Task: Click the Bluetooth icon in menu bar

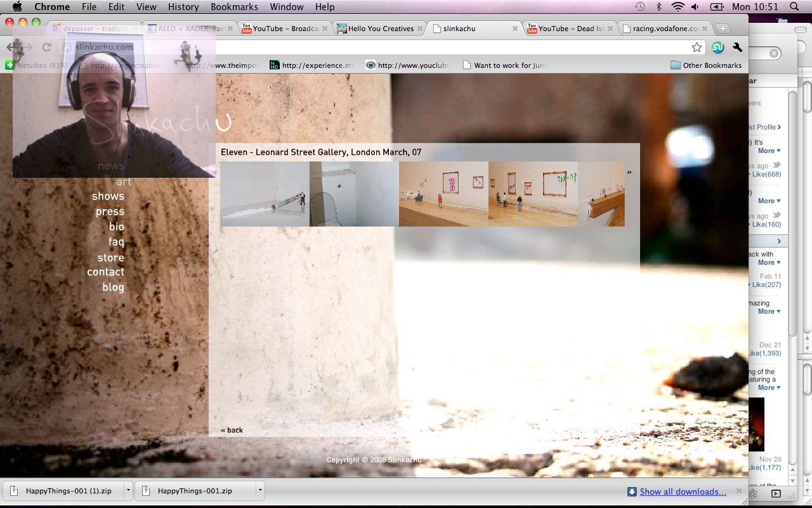Action: click(x=659, y=7)
